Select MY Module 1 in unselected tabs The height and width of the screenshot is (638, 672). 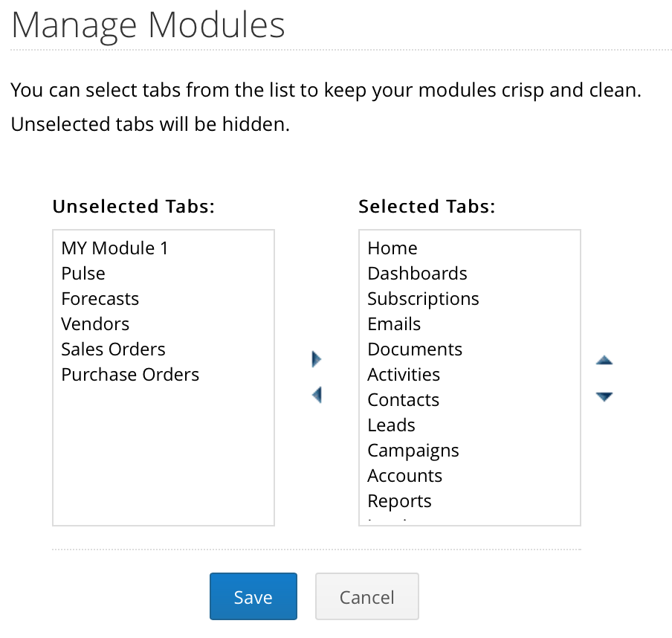(115, 248)
